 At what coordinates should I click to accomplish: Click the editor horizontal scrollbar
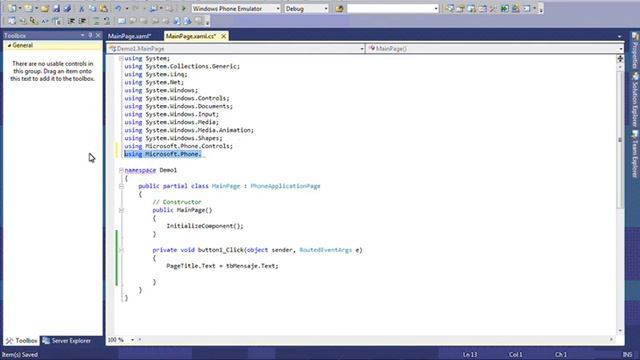(376, 340)
